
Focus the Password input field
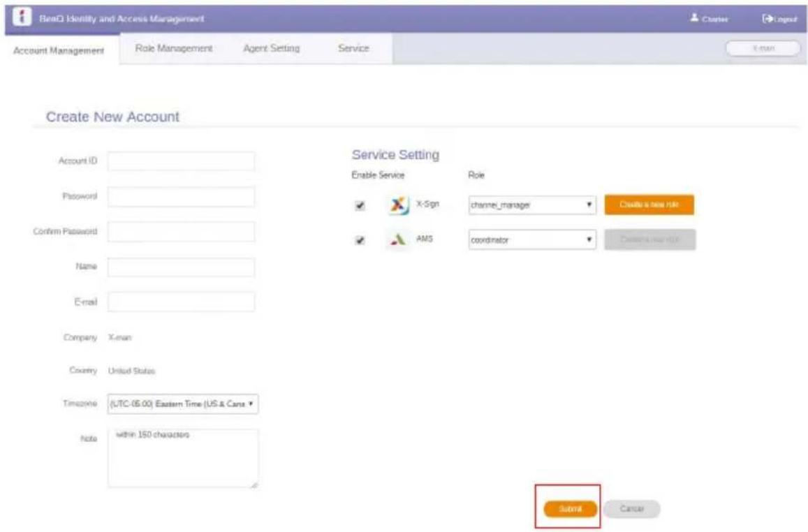tap(181, 197)
